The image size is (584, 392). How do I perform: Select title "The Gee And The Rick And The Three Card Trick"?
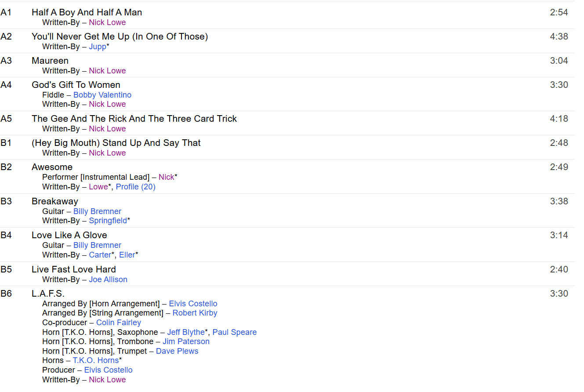click(x=134, y=119)
